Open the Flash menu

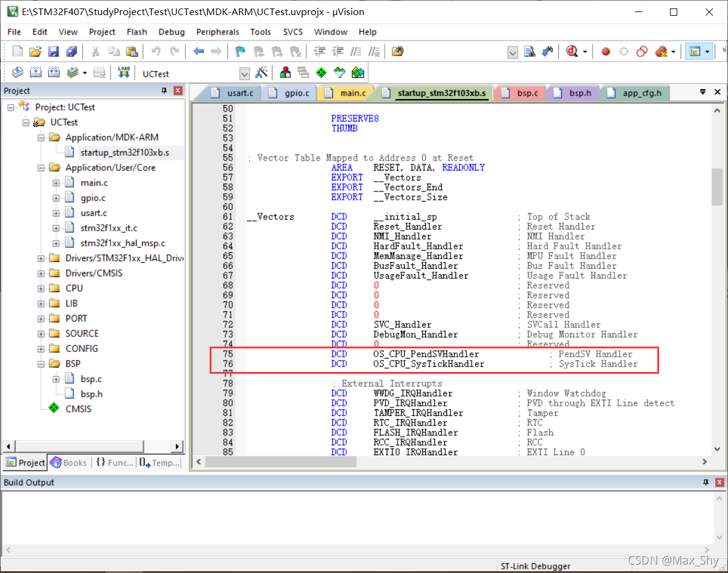pos(137,32)
